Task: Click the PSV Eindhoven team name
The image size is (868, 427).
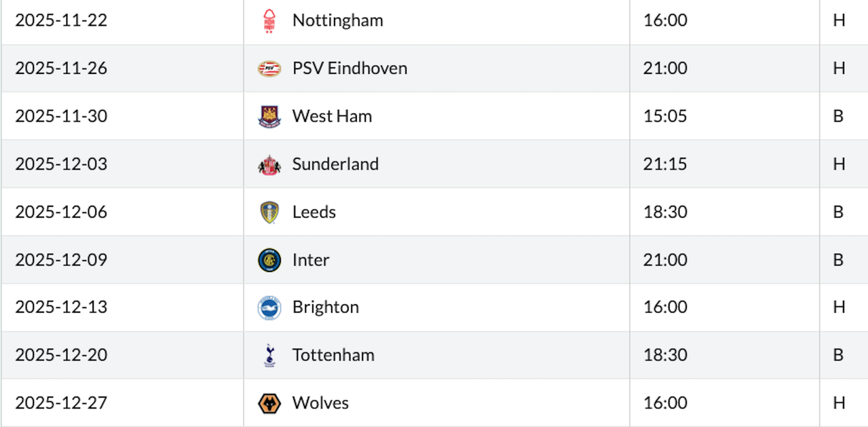Action: click(350, 69)
